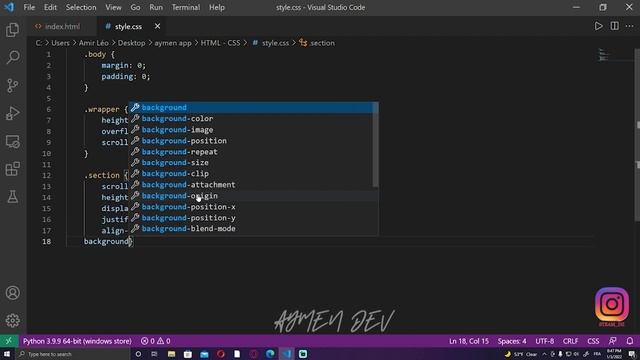Viewport: 640px width, 360px height.
Task: Click Ln 18, Col 15 status
Action: point(469,341)
